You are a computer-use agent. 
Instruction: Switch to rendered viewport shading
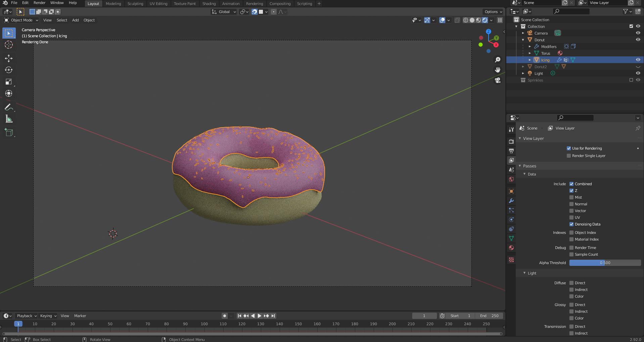coord(485,20)
